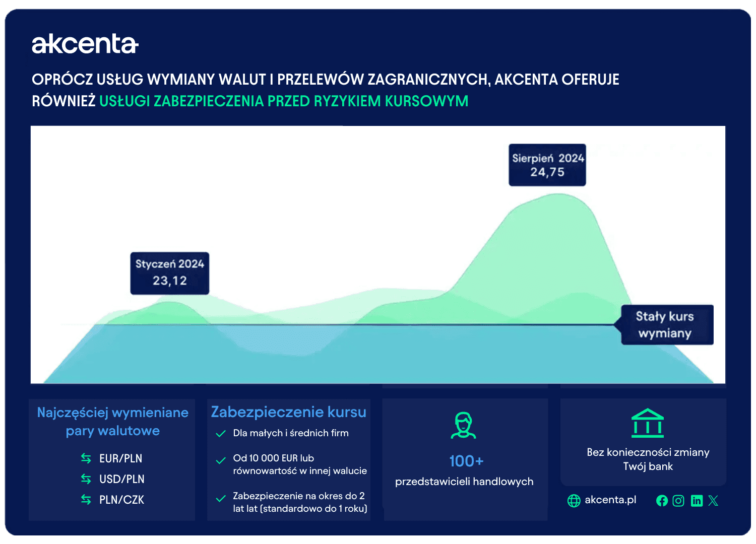Screen dimensions: 756x544
Task: Open the X (Twitter) icon
Action: tap(713, 501)
